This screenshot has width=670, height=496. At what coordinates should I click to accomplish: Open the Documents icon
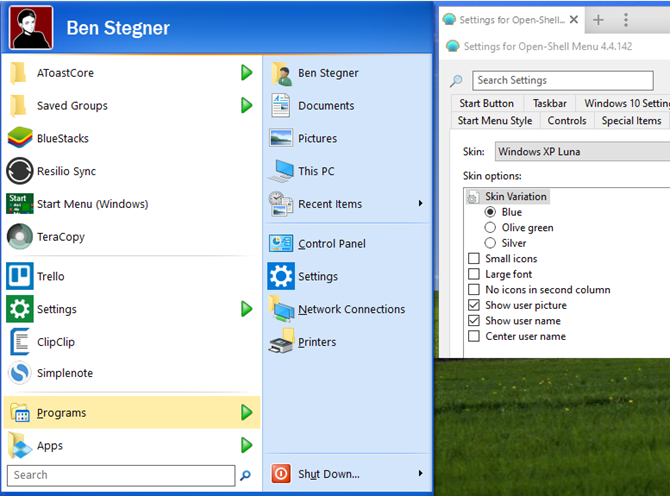coord(281,106)
